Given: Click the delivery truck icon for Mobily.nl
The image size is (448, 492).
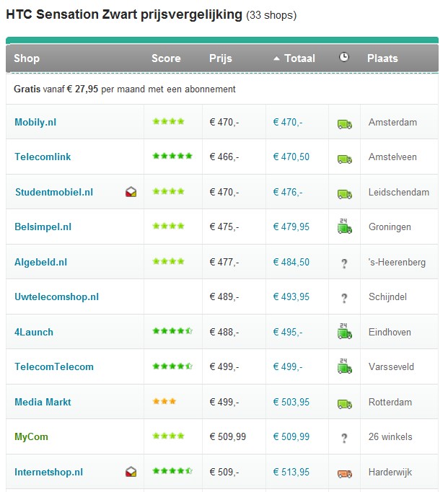Looking at the screenshot, I should [344, 123].
